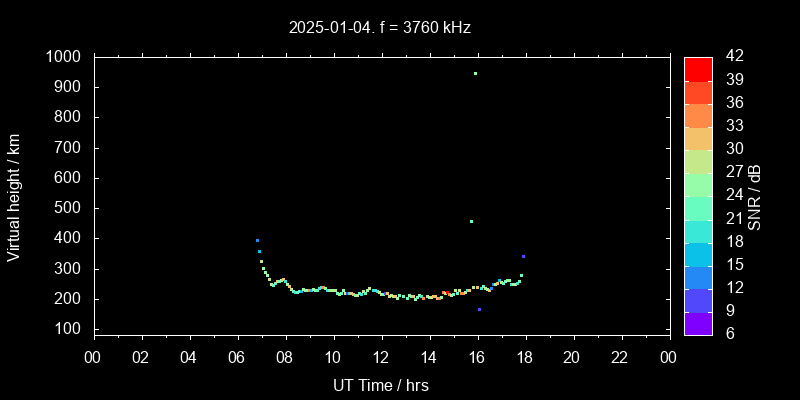Viewport: 800px width, 400px height.
Task: Select the lone data point near 450 km
Action: click(471, 221)
